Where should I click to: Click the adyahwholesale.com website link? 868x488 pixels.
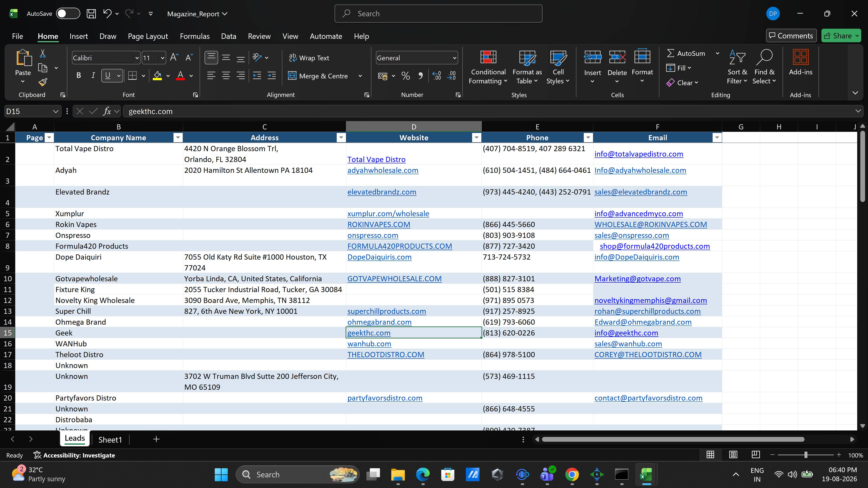point(383,170)
